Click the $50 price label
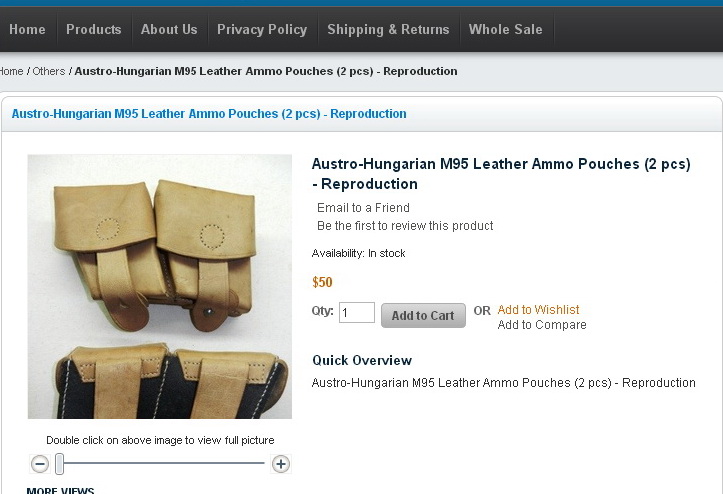Screen dimensions: 723x494 click(x=322, y=283)
